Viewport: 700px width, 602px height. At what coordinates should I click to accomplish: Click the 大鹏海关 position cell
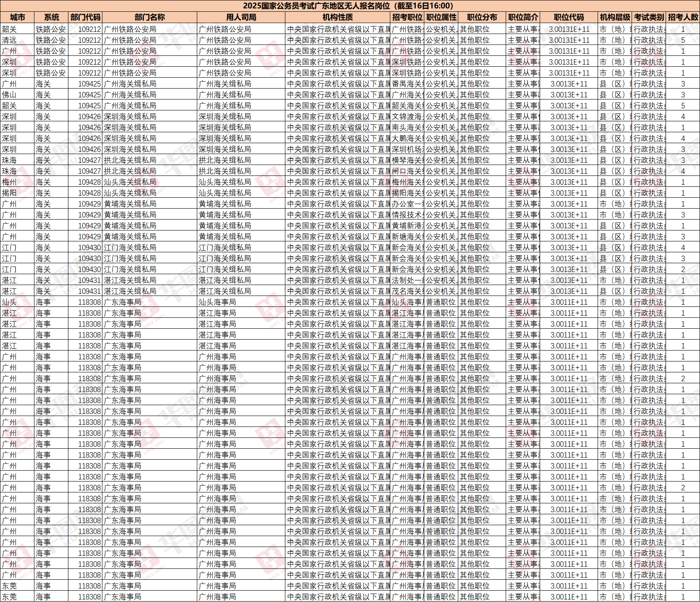pos(407,139)
